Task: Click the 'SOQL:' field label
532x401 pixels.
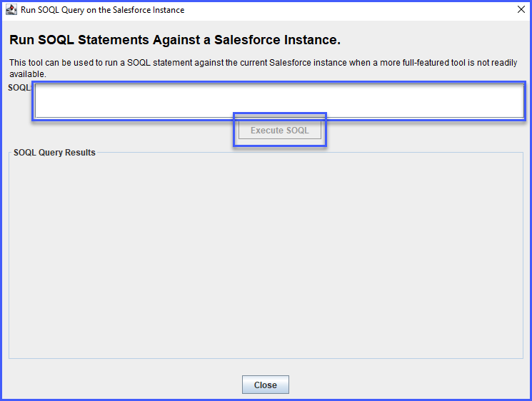Action: pyautogui.click(x=19, y=88)
